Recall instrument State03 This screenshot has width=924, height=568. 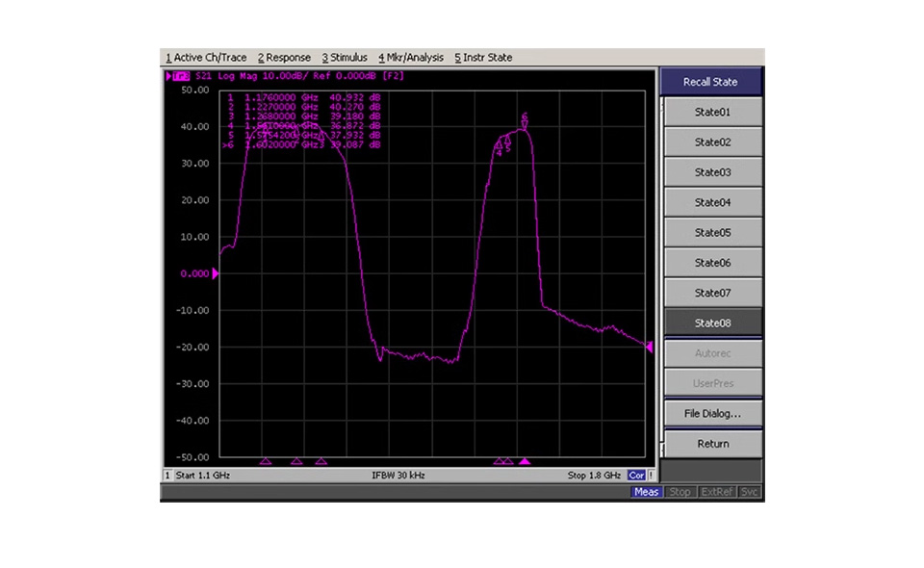[x=712, y=173]
